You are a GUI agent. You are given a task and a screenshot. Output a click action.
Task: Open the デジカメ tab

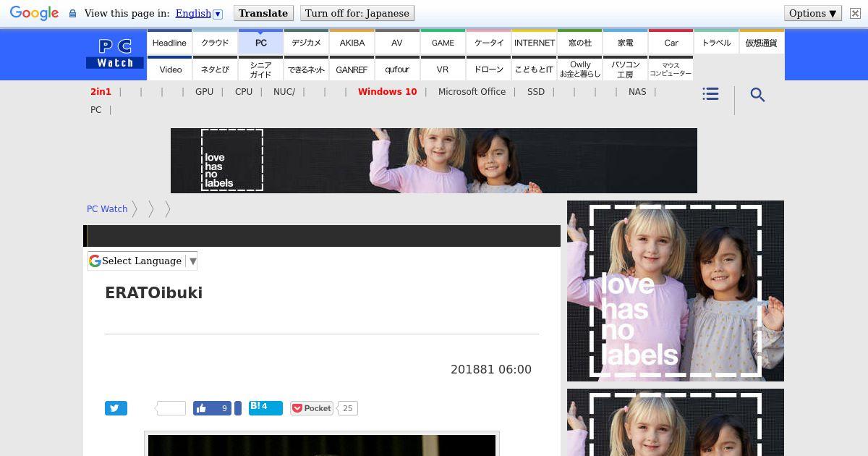click(306, 42)
